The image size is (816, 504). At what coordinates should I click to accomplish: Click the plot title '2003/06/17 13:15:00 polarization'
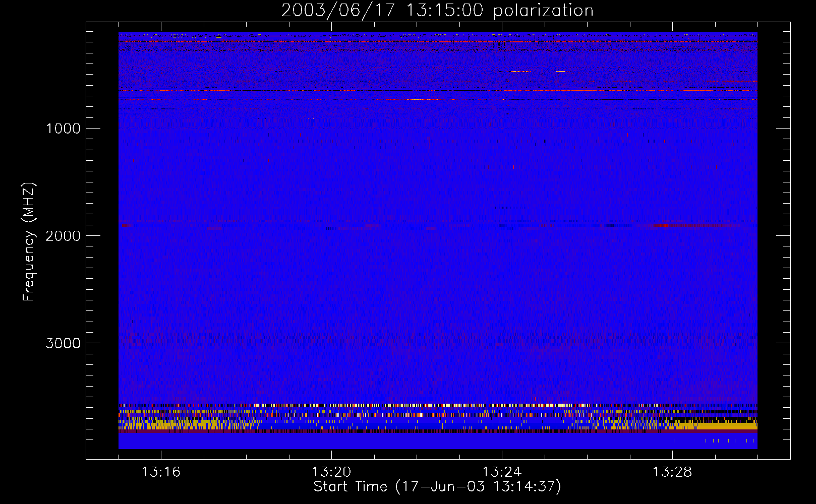pos(437,11)
